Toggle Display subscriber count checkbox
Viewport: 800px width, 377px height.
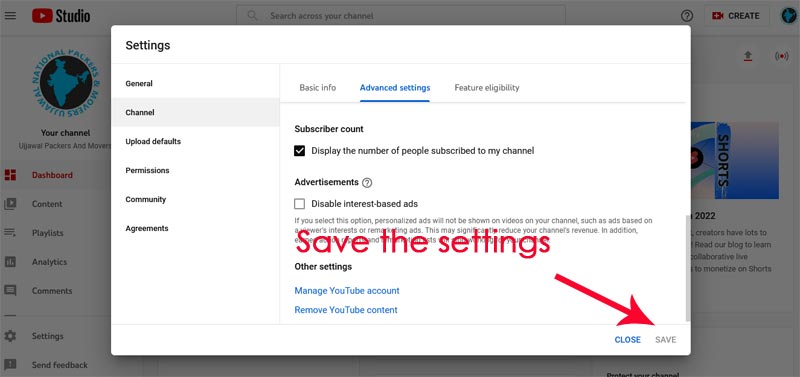tap(299, 151)
